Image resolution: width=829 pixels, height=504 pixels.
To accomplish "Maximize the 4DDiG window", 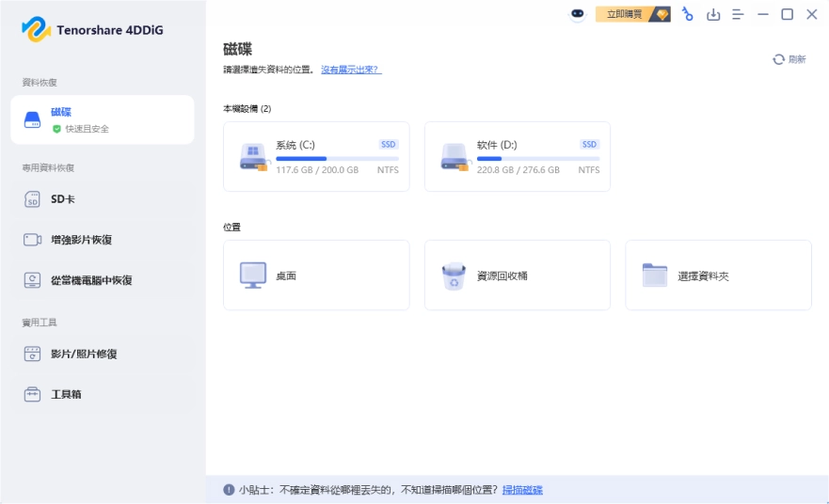I will click(788, 14).
